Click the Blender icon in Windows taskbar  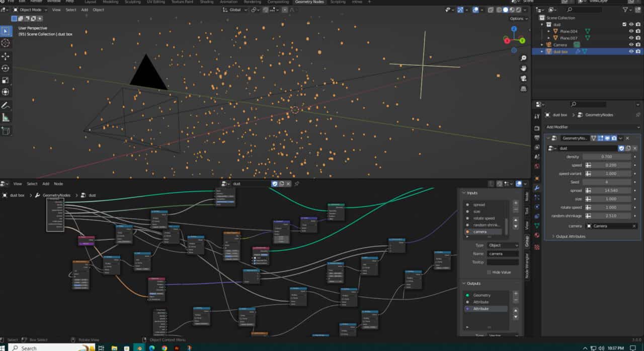[x=139, y=347]
